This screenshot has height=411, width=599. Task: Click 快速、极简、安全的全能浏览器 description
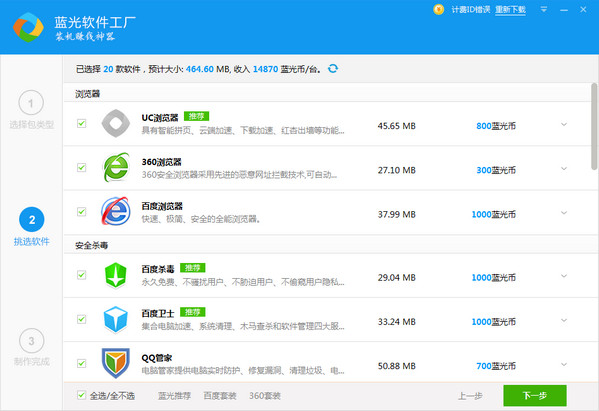coord(201,219)
